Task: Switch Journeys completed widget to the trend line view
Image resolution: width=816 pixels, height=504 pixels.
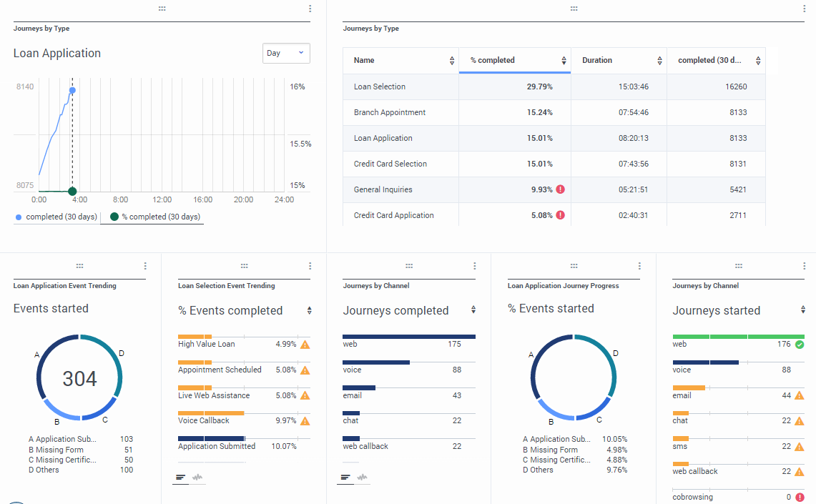Action: pos(363,478)
